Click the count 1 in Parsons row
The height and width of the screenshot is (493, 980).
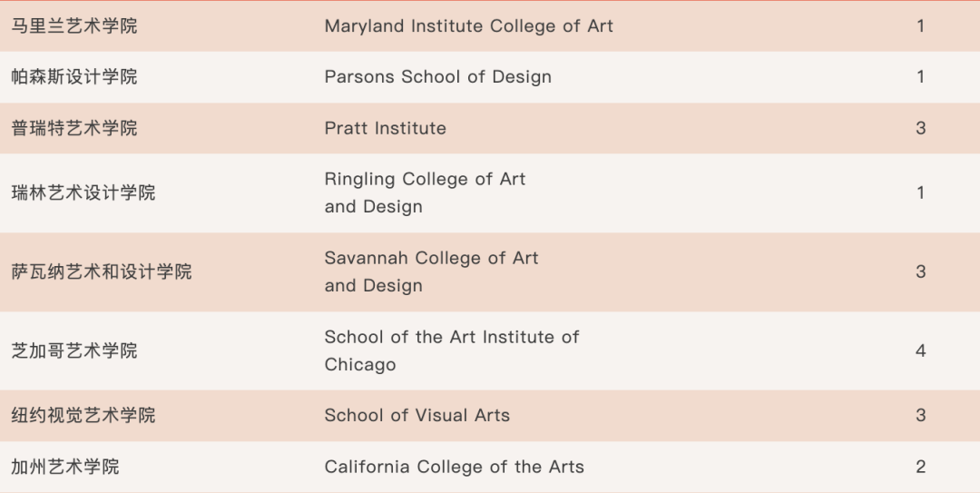[x=920, y=77]
